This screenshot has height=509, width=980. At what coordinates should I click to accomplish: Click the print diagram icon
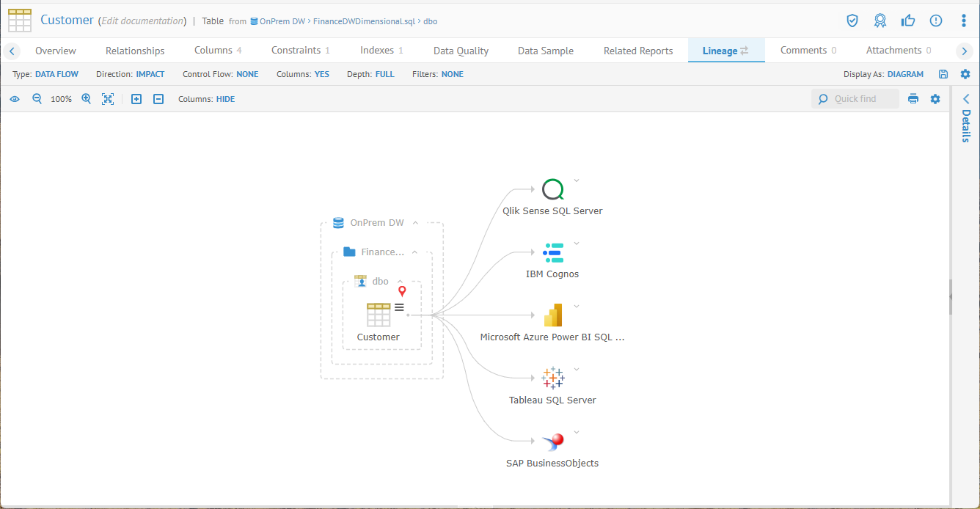pyautogui.click(x=913, y=99)
